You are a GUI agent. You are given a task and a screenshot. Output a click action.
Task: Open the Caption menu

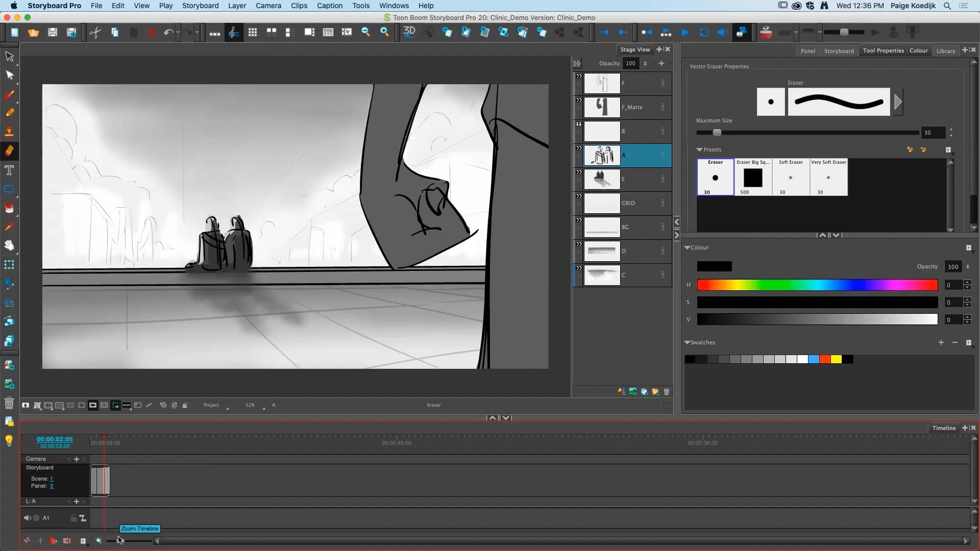pyautogui.click(x=329, y=6)
